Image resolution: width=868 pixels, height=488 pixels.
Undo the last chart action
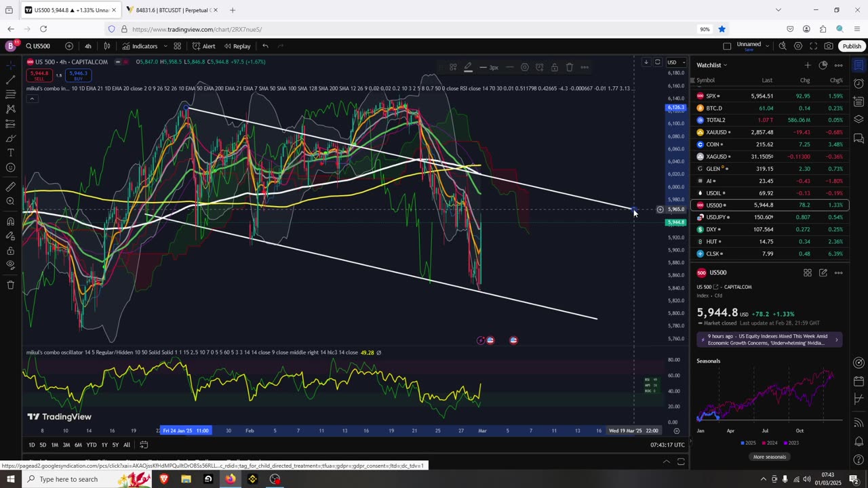tap(265, 46)
